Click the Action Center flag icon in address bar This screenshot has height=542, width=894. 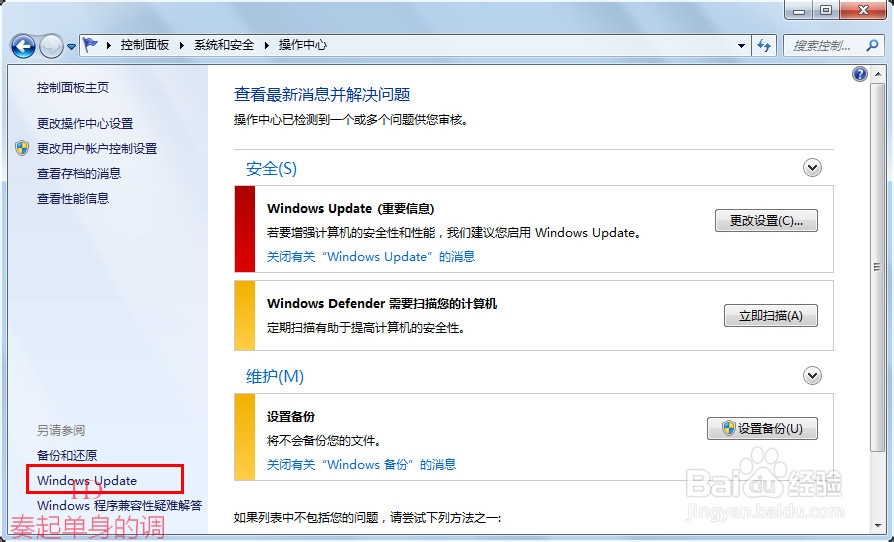click(x=91, y=44)
